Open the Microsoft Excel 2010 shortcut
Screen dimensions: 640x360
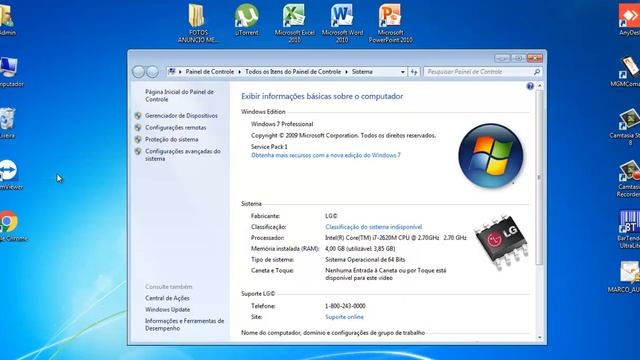tap(294, 23)
